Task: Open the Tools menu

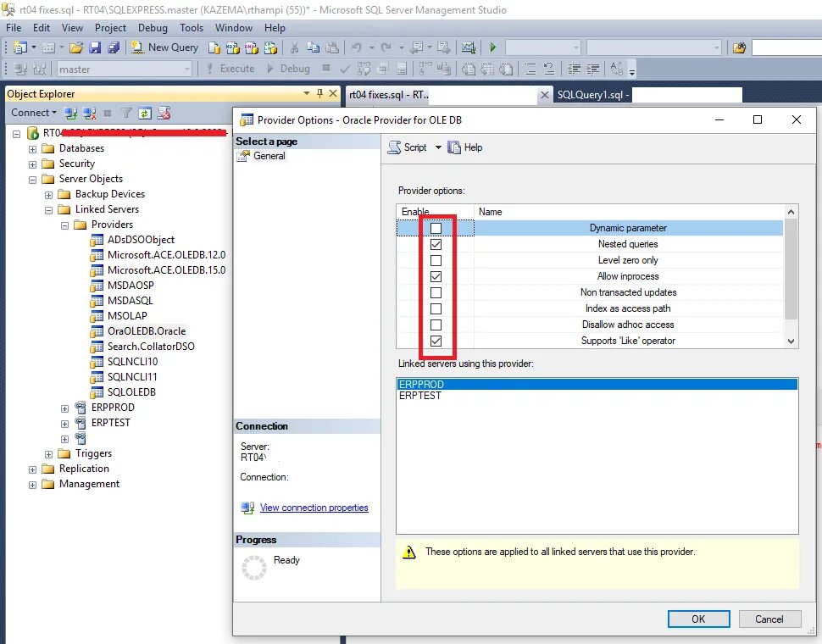Action: point(192,28)
